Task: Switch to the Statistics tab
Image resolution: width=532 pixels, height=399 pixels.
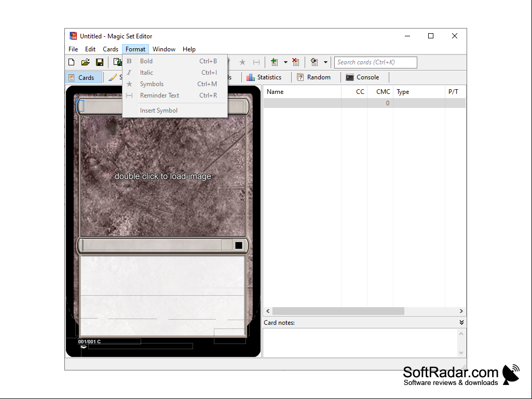Action: tap(265, 77)
